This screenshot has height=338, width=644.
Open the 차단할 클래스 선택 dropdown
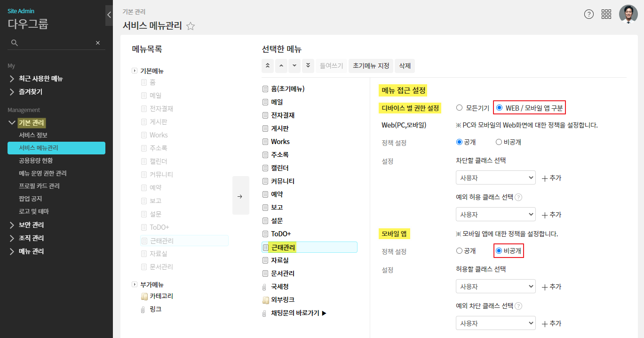(495, 177)
